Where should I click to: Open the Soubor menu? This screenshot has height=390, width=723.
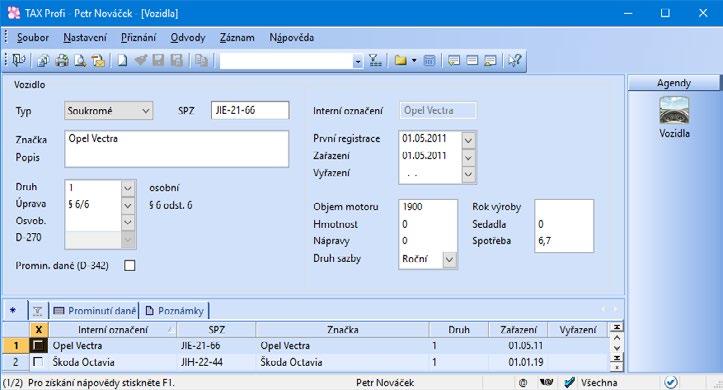pos(33,38)
